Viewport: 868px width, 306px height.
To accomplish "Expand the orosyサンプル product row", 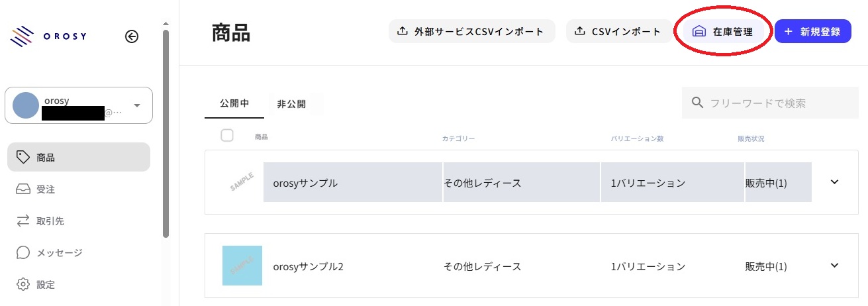I will point(834,181).
